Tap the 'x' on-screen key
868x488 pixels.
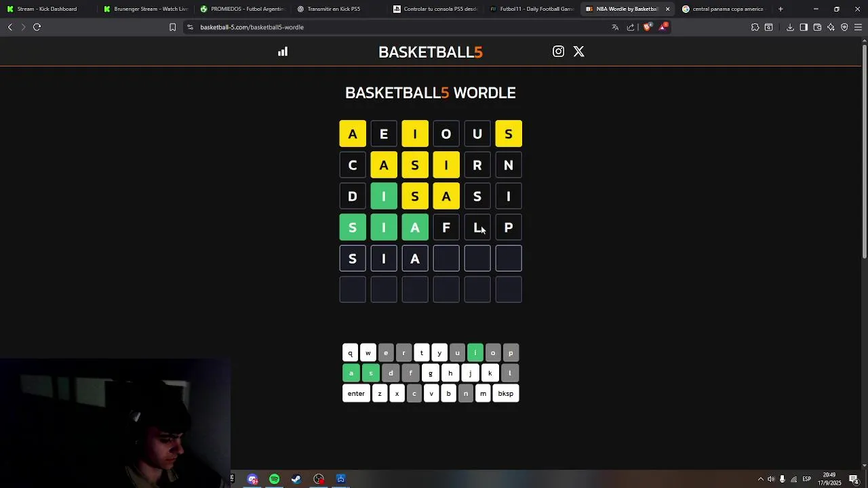397,393
